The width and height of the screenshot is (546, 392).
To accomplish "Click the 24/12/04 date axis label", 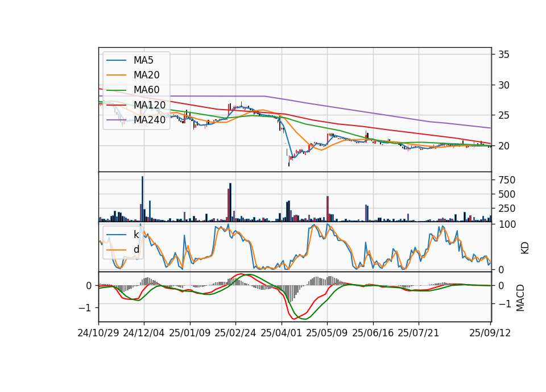I will 144,333.
